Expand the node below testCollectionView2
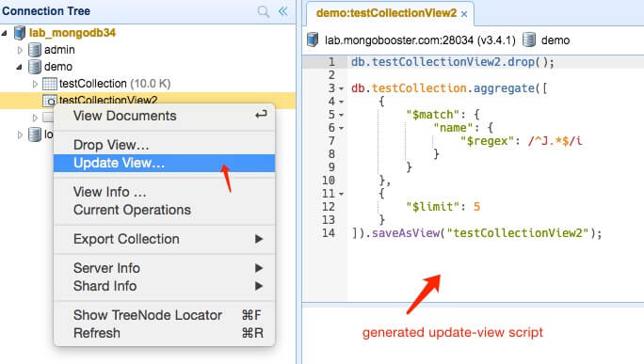Image resolution: width=644 pixels, height=364 pixels. click(x=35, y=118)
